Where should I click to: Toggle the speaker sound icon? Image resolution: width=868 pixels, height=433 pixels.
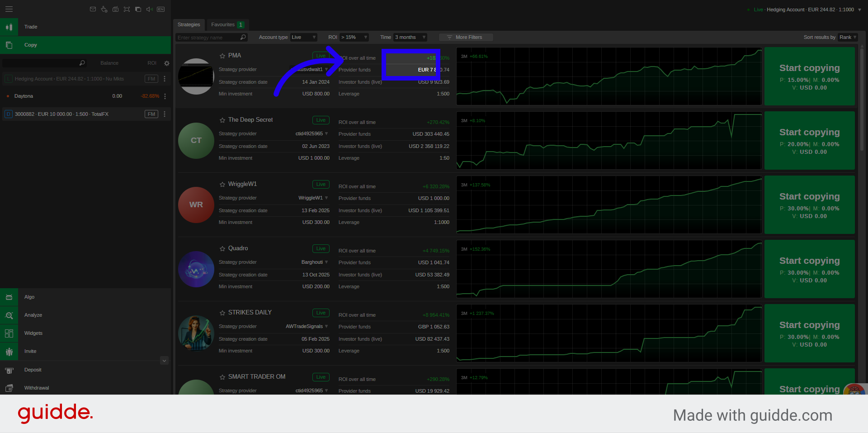(x=149, y=9)
